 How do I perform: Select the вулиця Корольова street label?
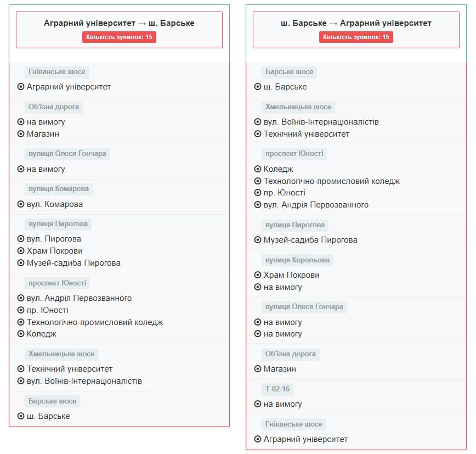[x=298, y=260]
